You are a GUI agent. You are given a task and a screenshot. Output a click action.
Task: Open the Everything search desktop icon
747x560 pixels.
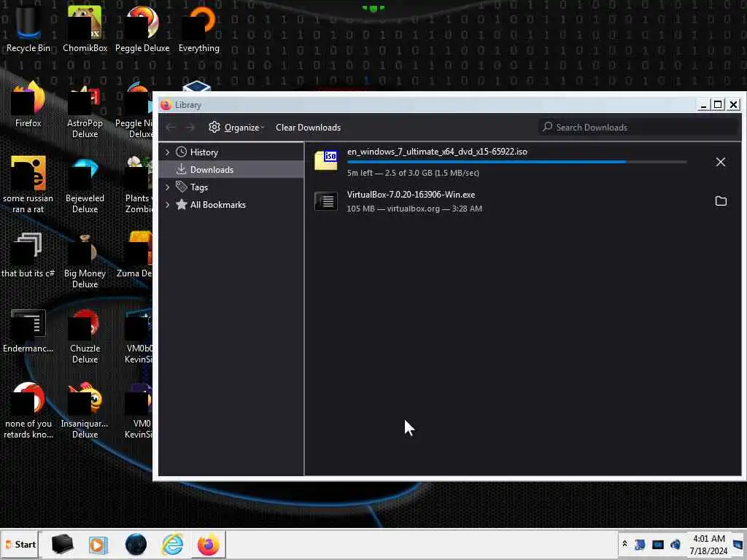pyautogui.click(x=199, y=28)
